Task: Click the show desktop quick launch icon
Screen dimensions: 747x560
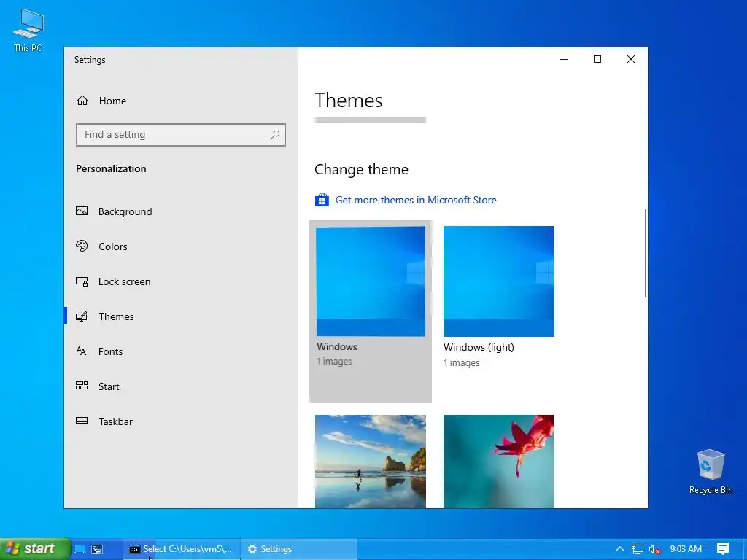Action: [80, 549]
